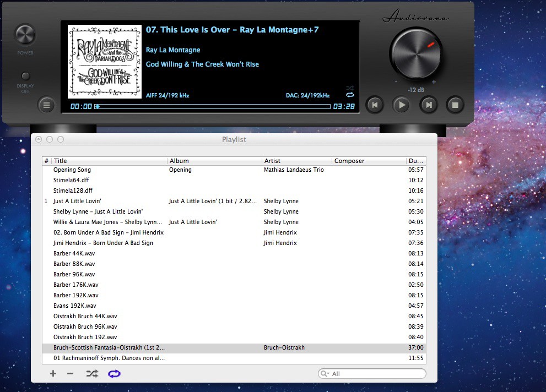Click the 37:00 duration cell
The width and height of the screenshot is (546, 392).
416,347
